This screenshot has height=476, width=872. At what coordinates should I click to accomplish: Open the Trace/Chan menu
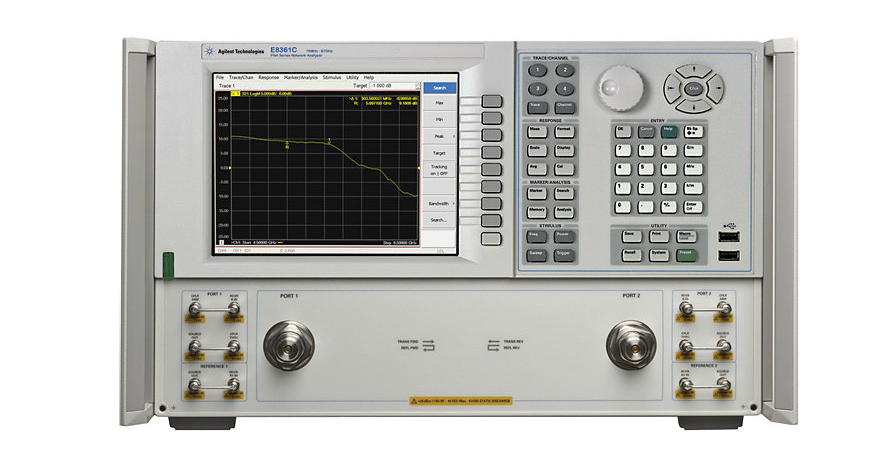(241, 77)
